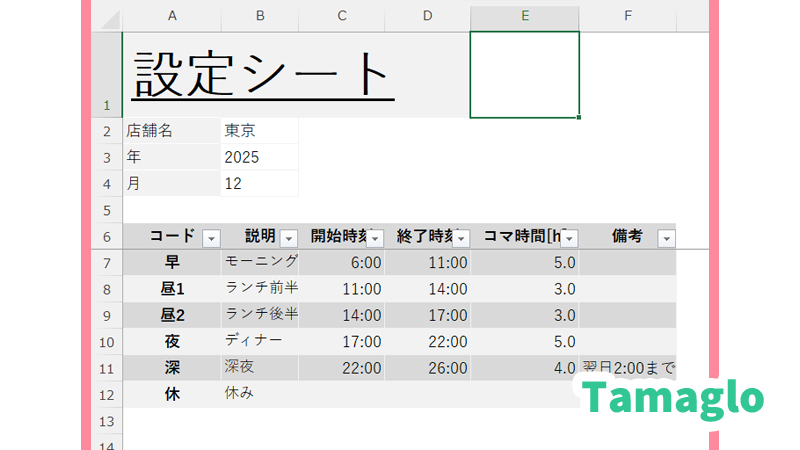800x450 pixels.
Task: Expand the 終了時刻 filter dropdown
Action: pyautogui.click(x=461, y=238)
